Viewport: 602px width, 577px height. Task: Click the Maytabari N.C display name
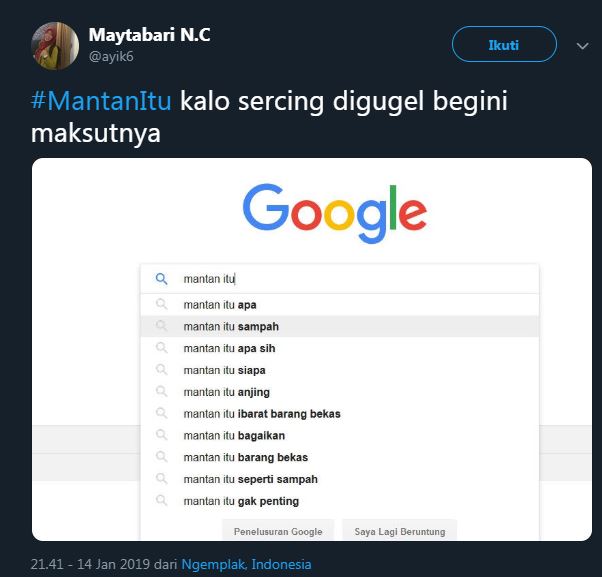(x=150, y=35)
